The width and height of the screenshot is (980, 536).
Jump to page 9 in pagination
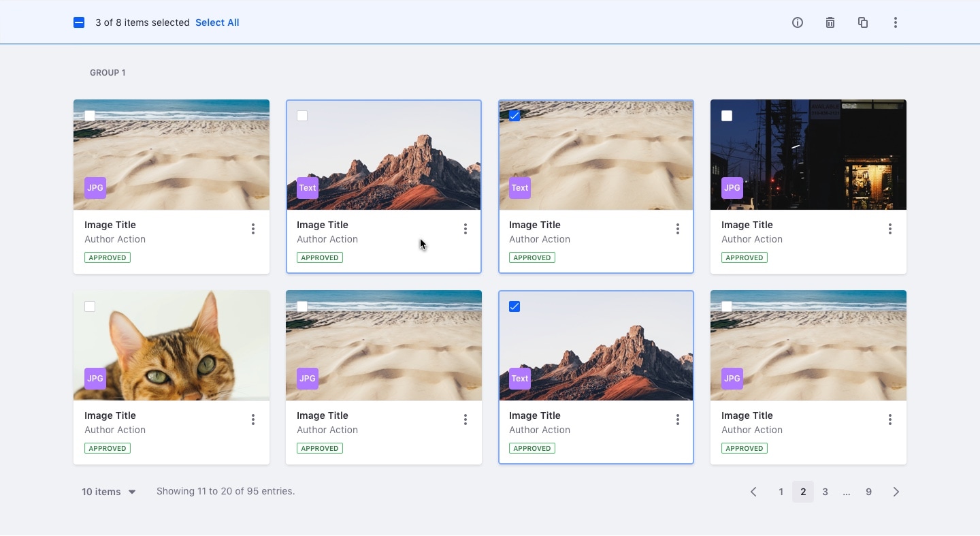(868, 491)
